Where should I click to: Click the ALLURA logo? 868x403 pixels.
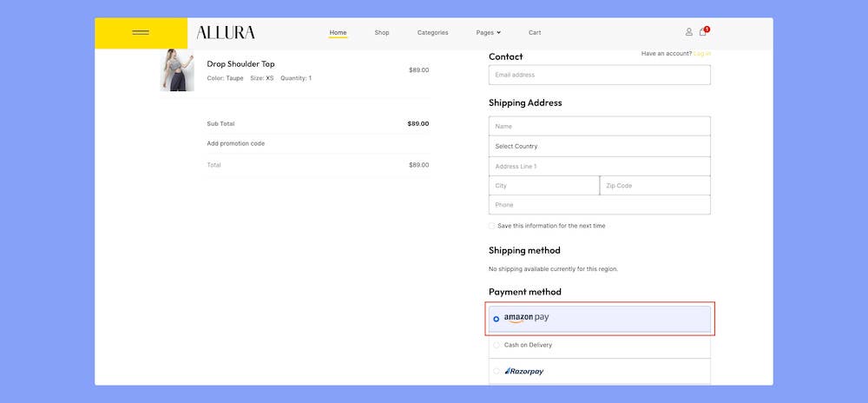226,33
